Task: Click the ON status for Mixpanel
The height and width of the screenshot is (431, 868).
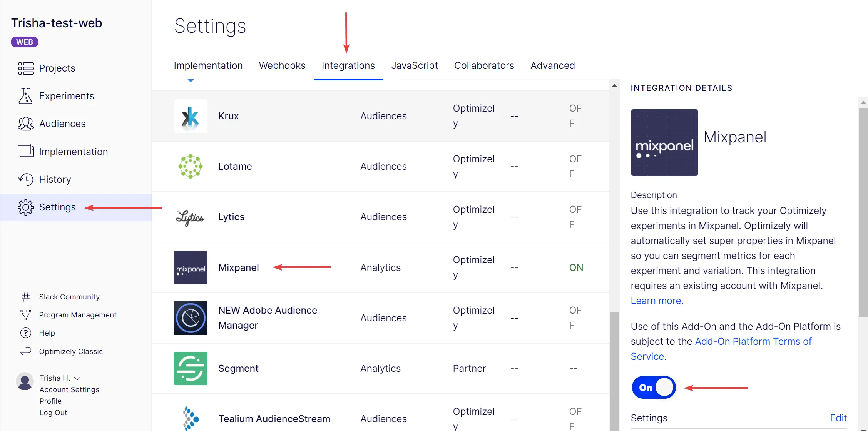Action: pyautogui.click(x=576, y=267)
